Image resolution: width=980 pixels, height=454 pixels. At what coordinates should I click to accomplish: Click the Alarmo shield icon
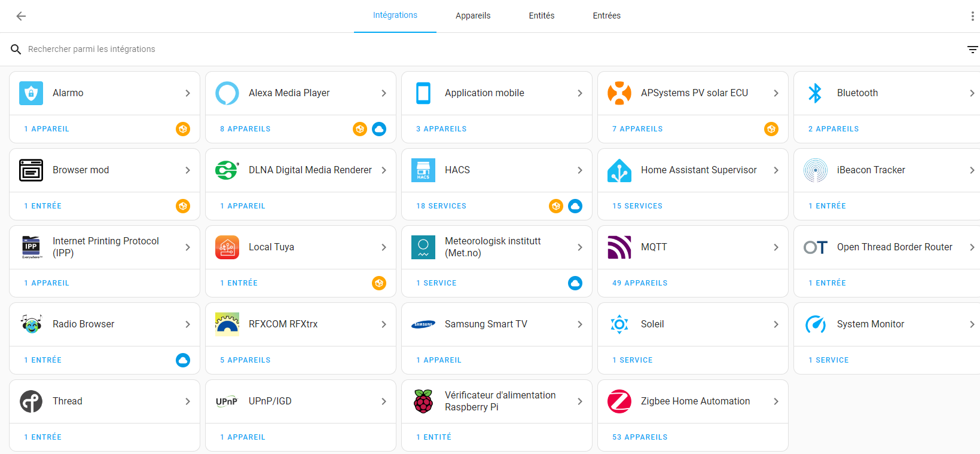[x=31, y=93]
